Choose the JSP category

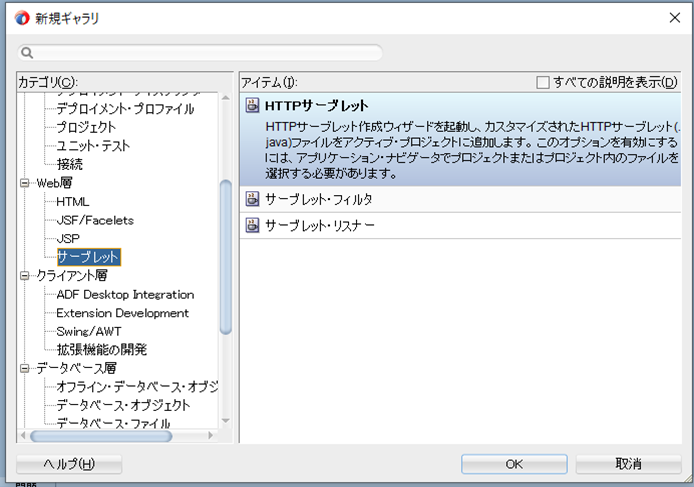click(68, 239)
